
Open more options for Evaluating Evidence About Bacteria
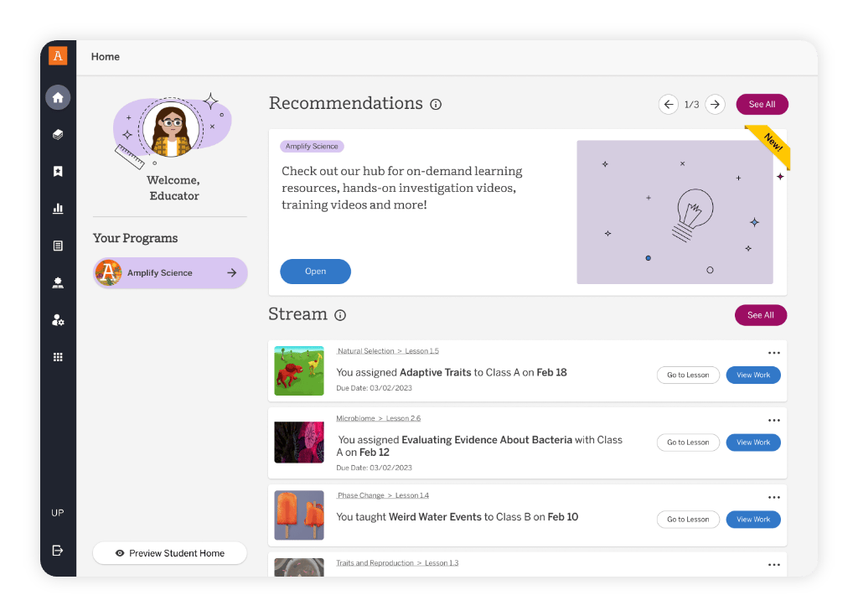coord(773,421)
